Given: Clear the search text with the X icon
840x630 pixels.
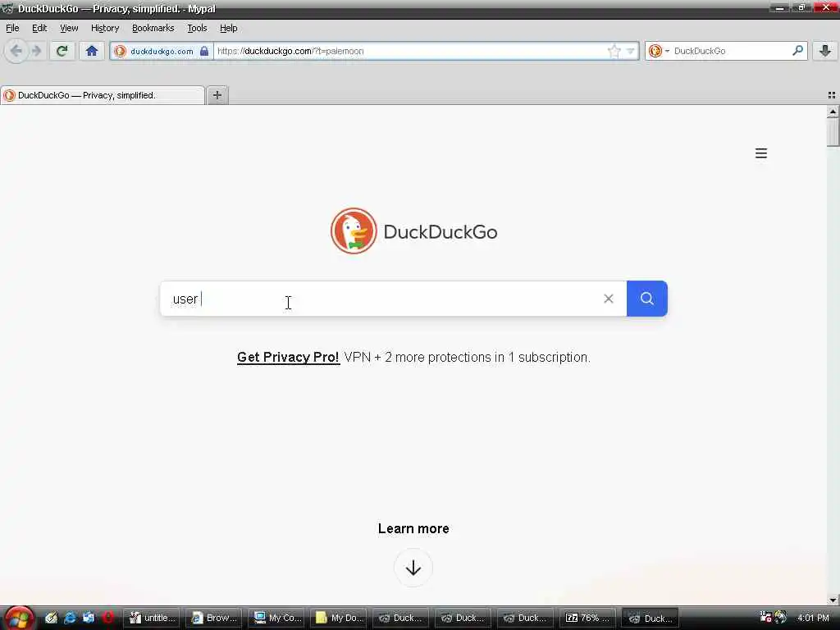Looking at the screenshot, I should 608,299.
